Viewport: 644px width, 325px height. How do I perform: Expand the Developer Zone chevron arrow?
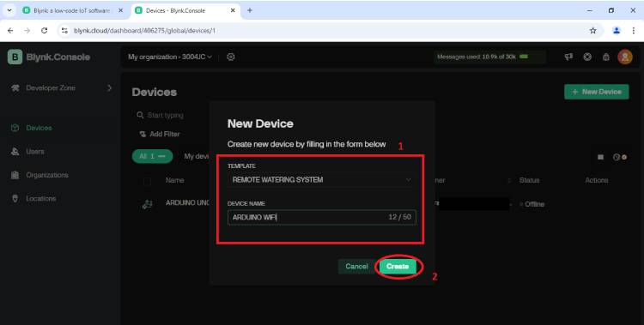click(109, 87)
